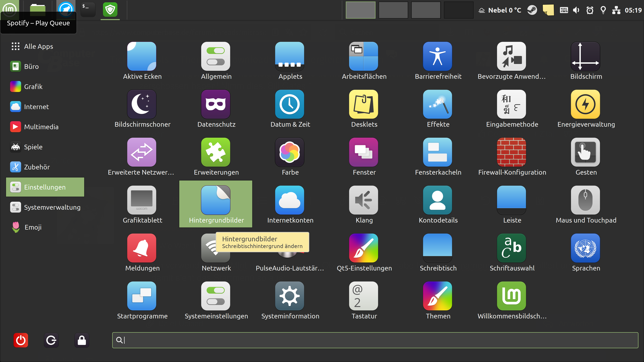This screenshot has width=644, height=362.
Task: Launch Firewall-Konfiguration brick wall icon
Action: pos(511,152)
